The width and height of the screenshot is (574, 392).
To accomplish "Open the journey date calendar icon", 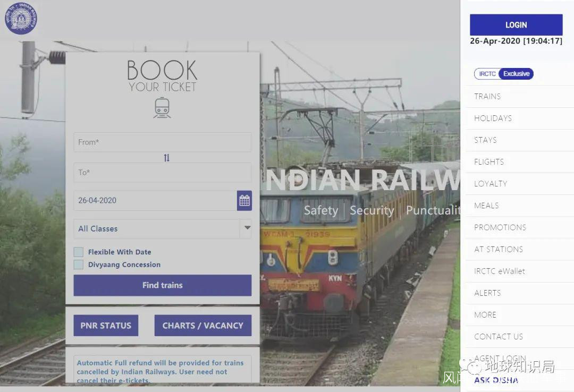I will 244,201.
